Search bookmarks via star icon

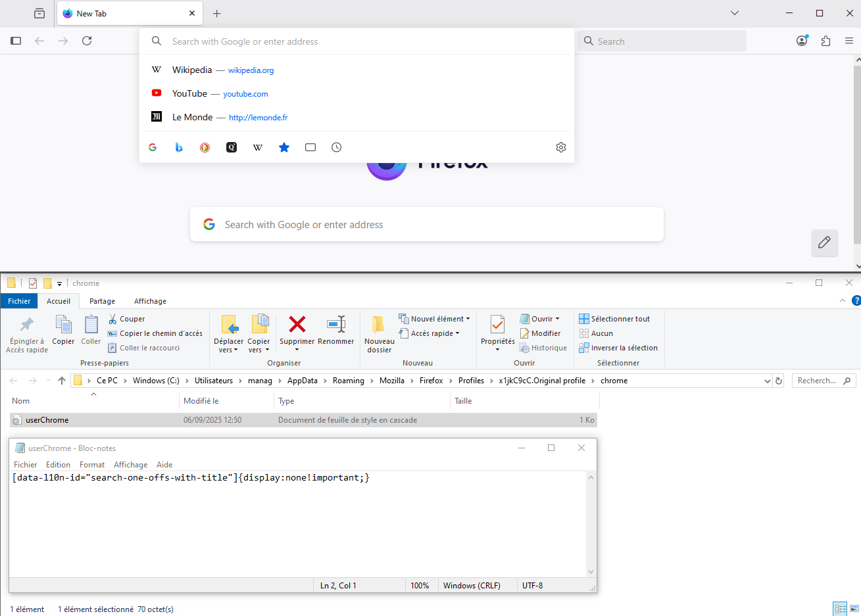coord(284,147)
